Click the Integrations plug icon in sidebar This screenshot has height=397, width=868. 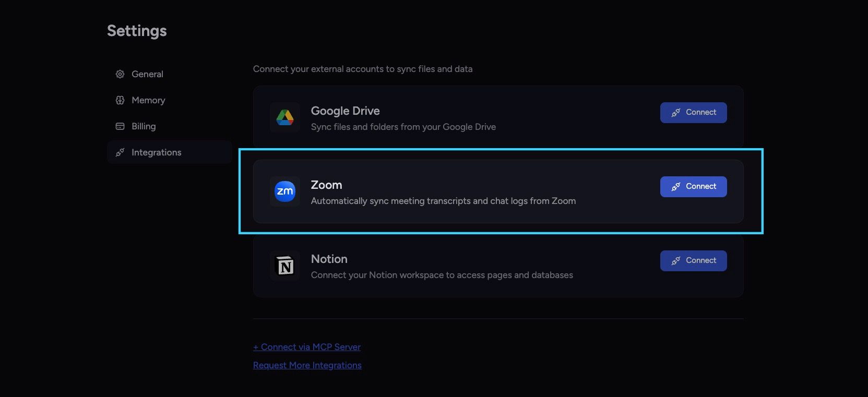pyautogui.click(x=120, y=152)
